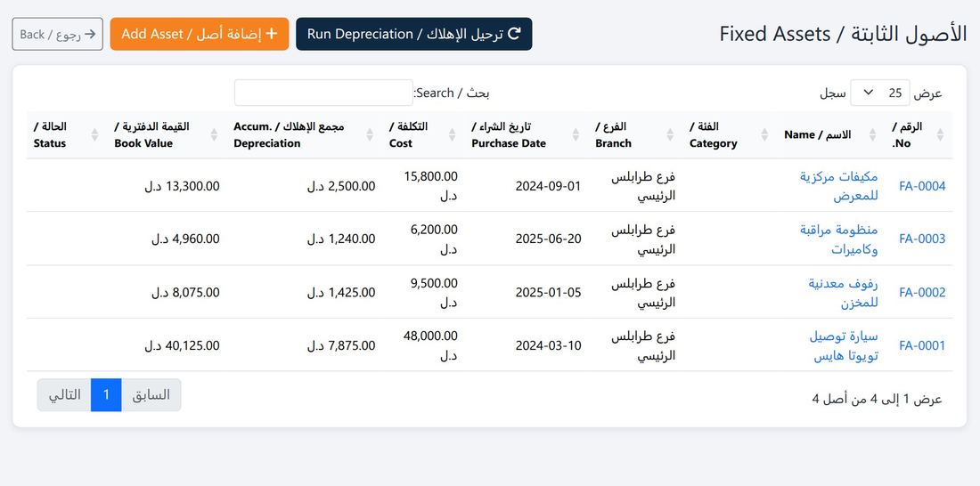The image size is (980, 486).
Task: Sort by the Status column sort arrows
Action: (95, 135)
